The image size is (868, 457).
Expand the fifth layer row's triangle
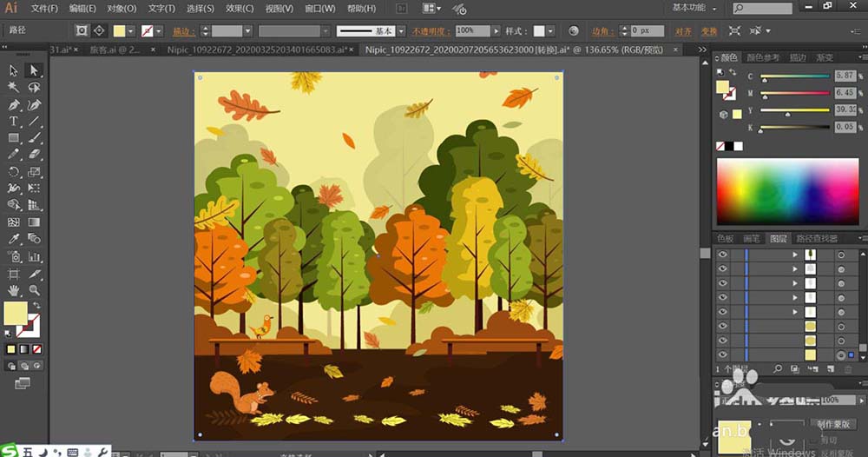click(x=795, y=313)
